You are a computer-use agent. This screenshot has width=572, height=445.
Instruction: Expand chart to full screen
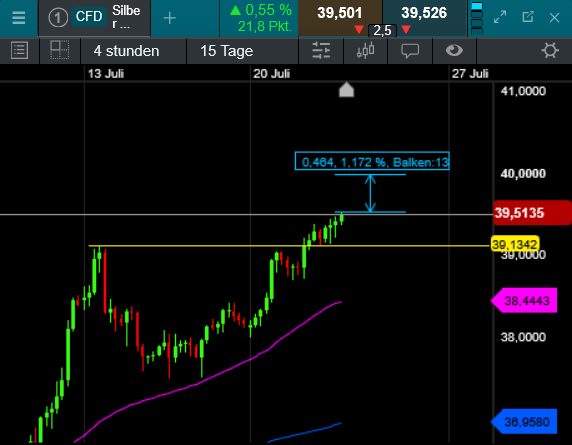500,17
